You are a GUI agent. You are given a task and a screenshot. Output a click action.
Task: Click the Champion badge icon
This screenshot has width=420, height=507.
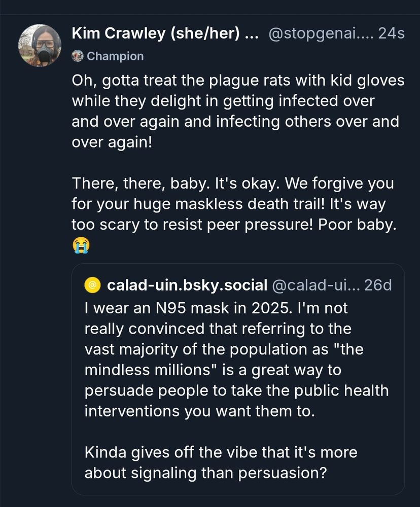pos(78,56)
